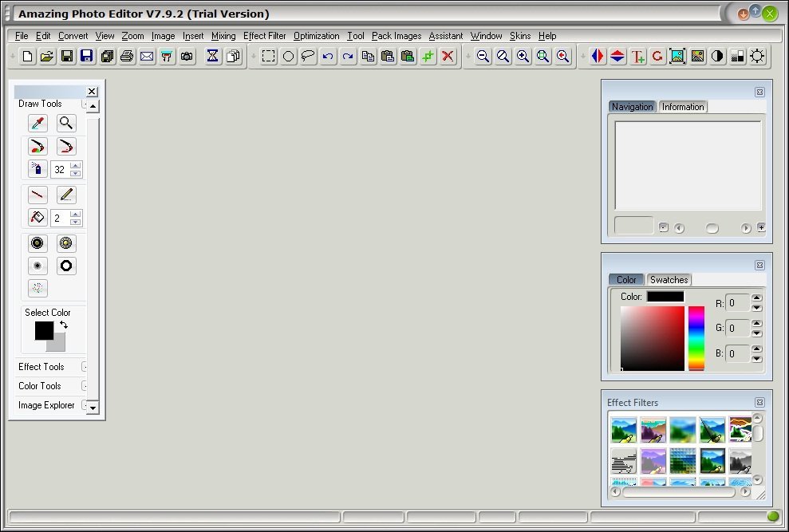Click the camera capture icon on the toolbar
Screen dimensions: 789x532
pyautogui.click(x=185, y=56)
